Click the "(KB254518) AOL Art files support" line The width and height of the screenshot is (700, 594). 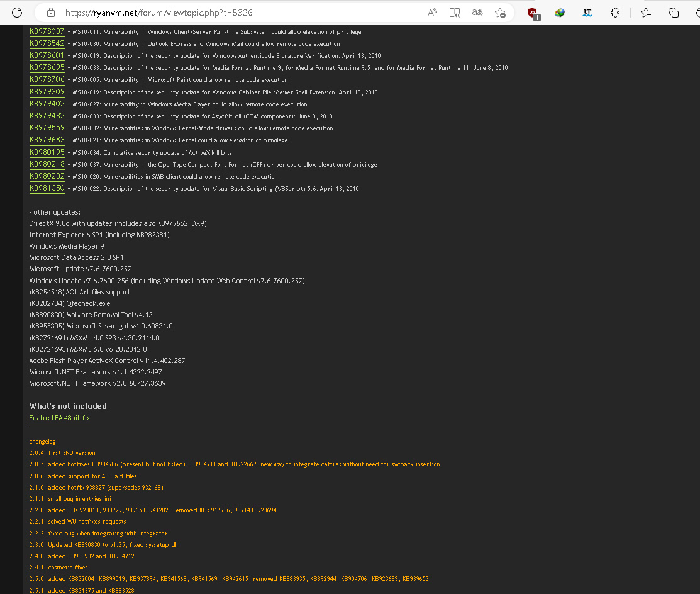[x=80, y=292]
